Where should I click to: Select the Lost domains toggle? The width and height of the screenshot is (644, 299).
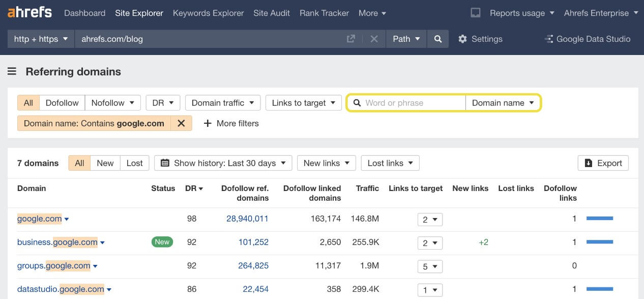[x=135, y=163]
